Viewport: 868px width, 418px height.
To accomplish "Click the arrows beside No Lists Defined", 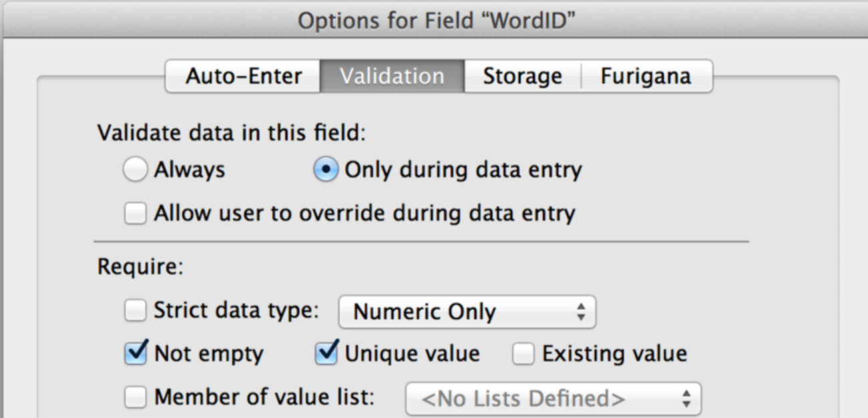I will tap(686, 399).
